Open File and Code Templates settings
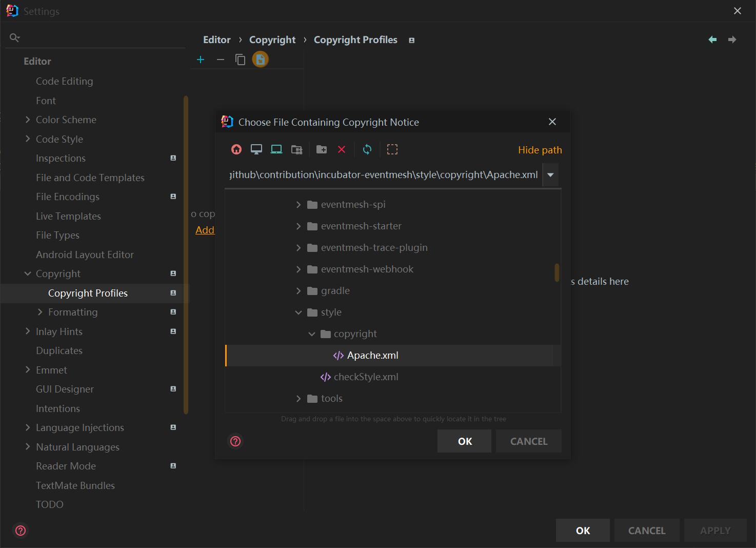Screen dimensions: 756x548 (90, 178)
